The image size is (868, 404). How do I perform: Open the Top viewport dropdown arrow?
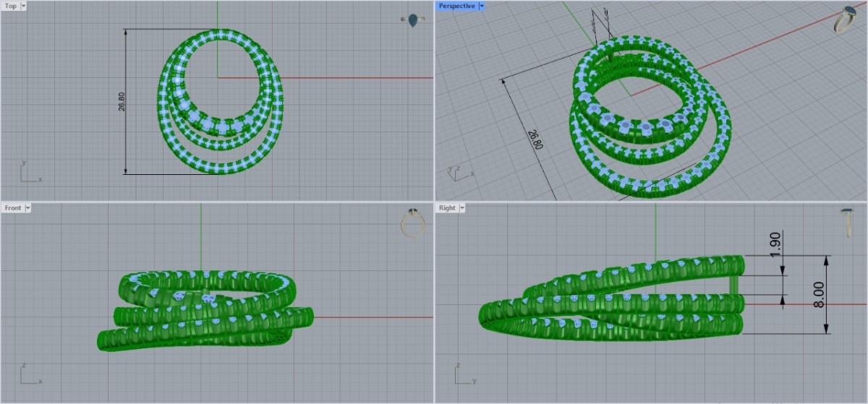click(x=24, y=6)
